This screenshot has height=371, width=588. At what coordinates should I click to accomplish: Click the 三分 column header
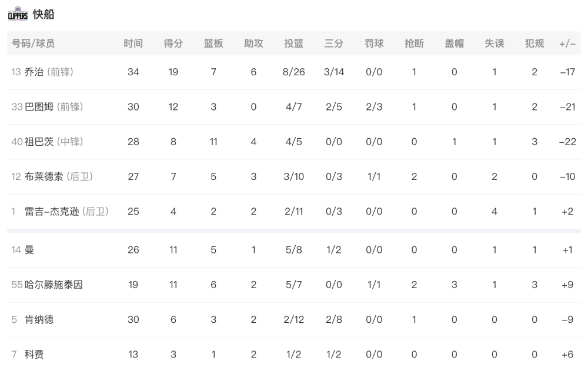pos(334,44)
